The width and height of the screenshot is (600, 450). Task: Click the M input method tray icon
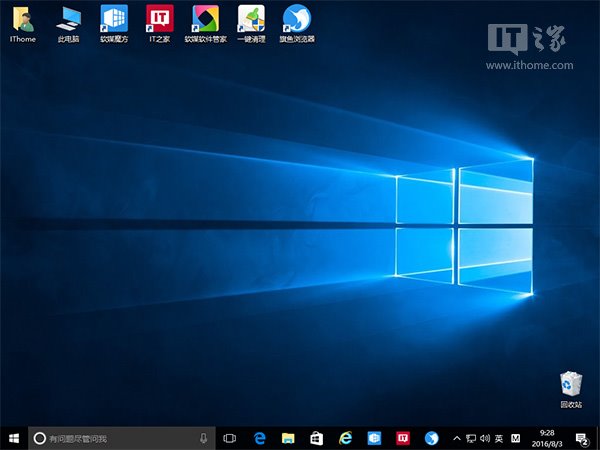(x=516, y=439)
